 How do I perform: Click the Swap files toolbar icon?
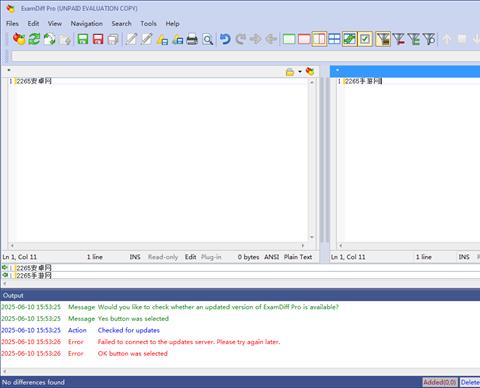[x=49, y=39]
